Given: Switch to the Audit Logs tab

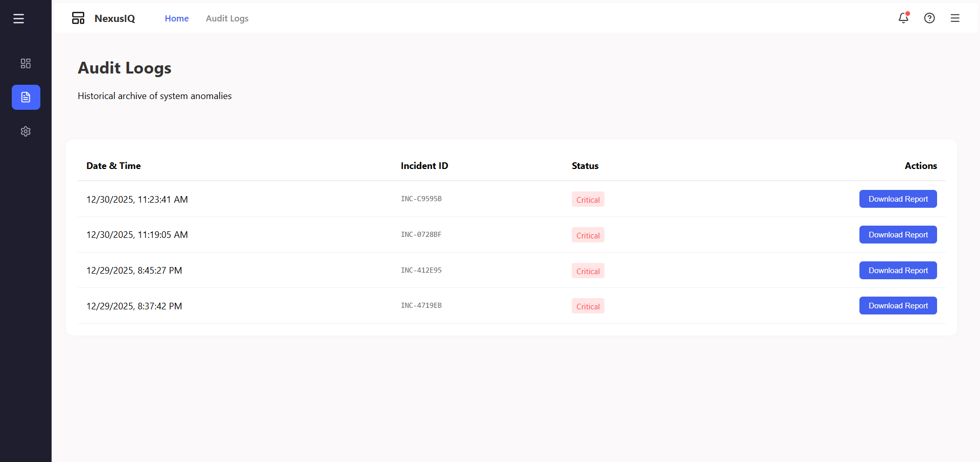Looking at the screenshot, I should 227,18.
